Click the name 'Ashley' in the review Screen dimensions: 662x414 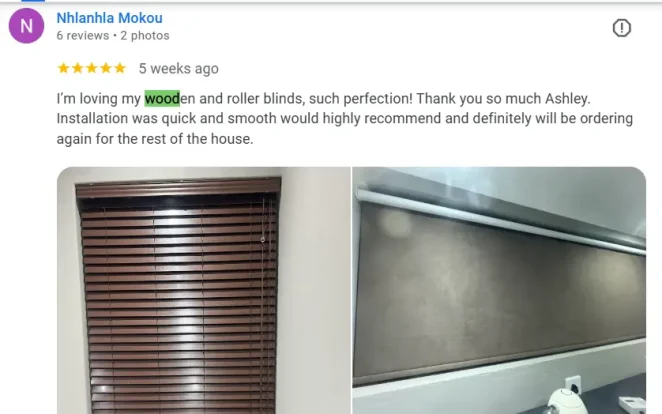(x=567, y=99)
